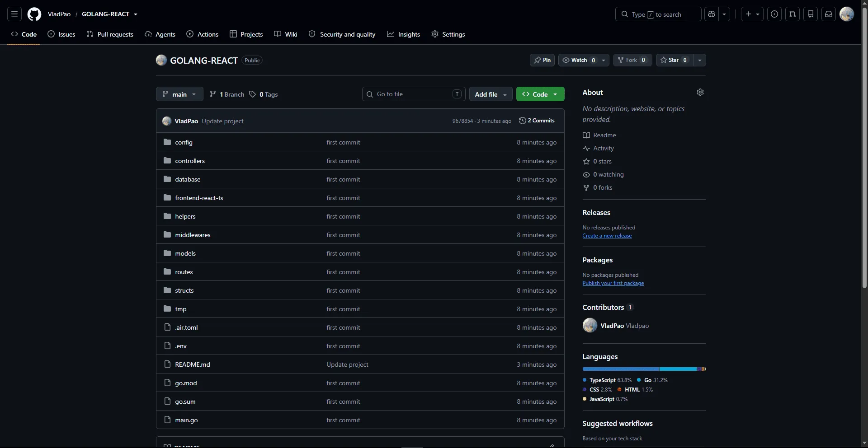Open the issues icon in header
Screen dimensions: 868x448
[x=774, y=14]
